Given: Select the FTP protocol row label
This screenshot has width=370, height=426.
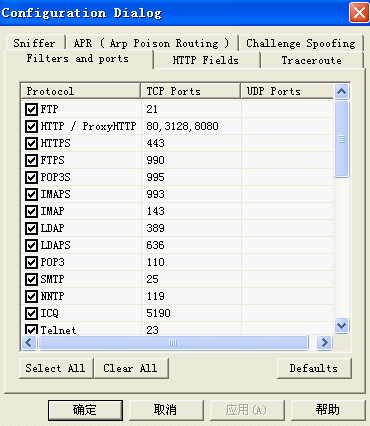Looking at the screenshot, I should point(49,109).
